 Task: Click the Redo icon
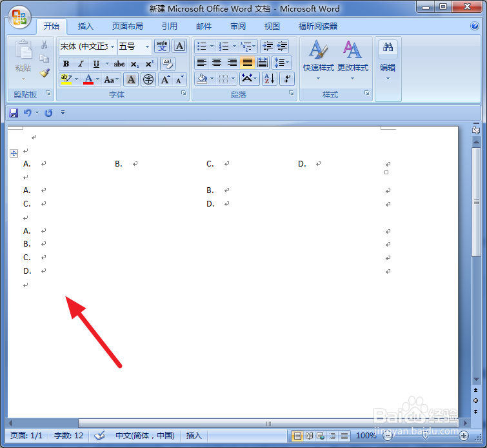pos(48,112)
